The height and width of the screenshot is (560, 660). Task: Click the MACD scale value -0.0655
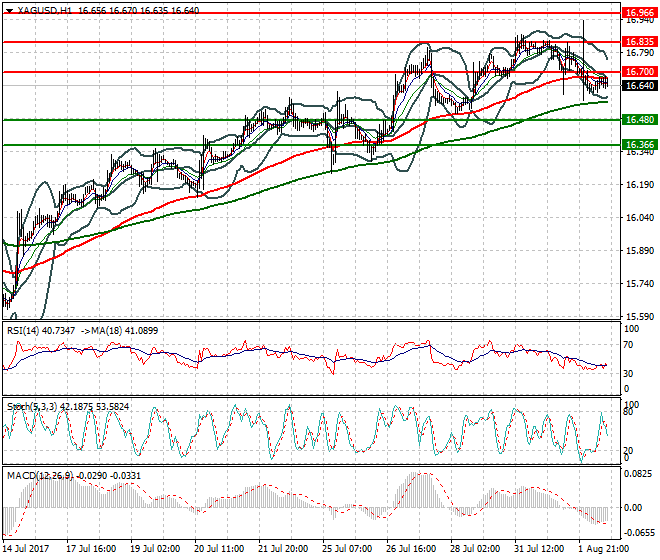pos(639,533)
